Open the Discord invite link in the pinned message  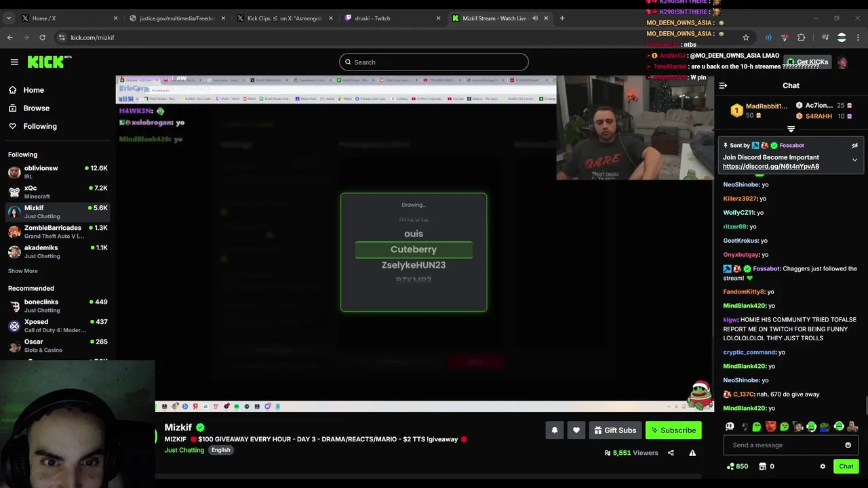point(770,166)
